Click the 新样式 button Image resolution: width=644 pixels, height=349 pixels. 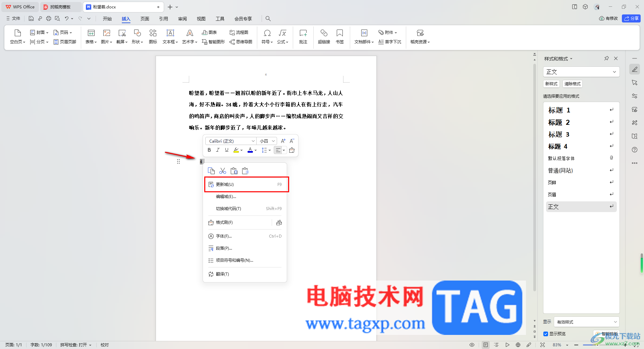551,84
